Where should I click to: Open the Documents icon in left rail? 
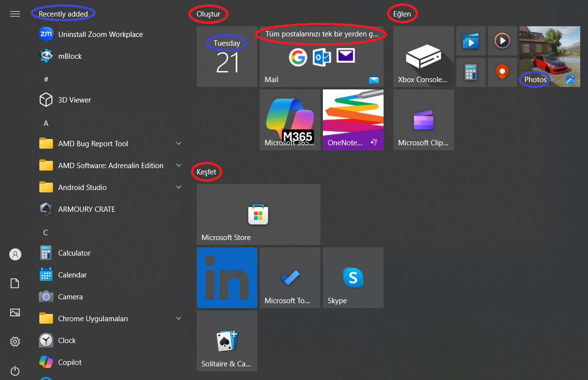click(x=15, y=283)
